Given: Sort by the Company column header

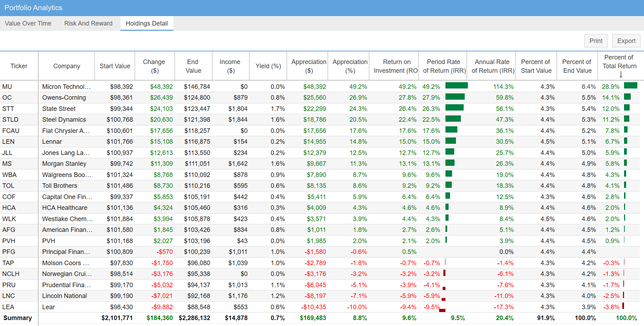Looking at the screenshot, I should [x=67, y=66].
